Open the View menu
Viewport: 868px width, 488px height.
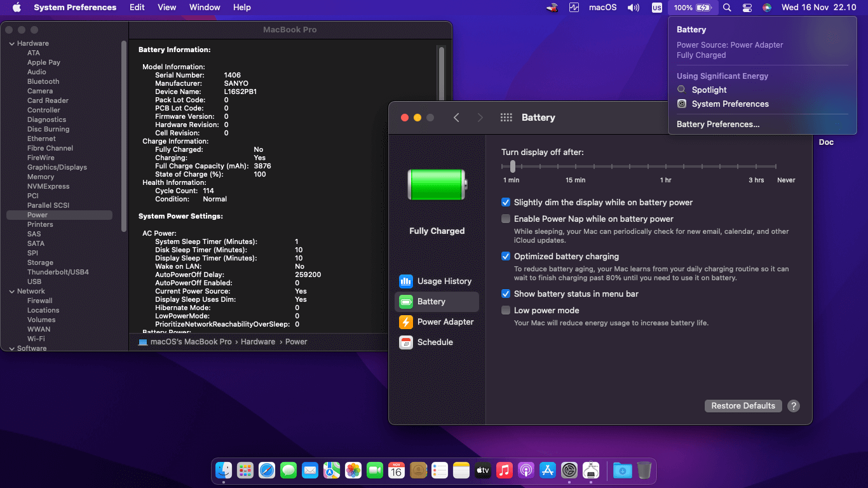coord(167,8)
